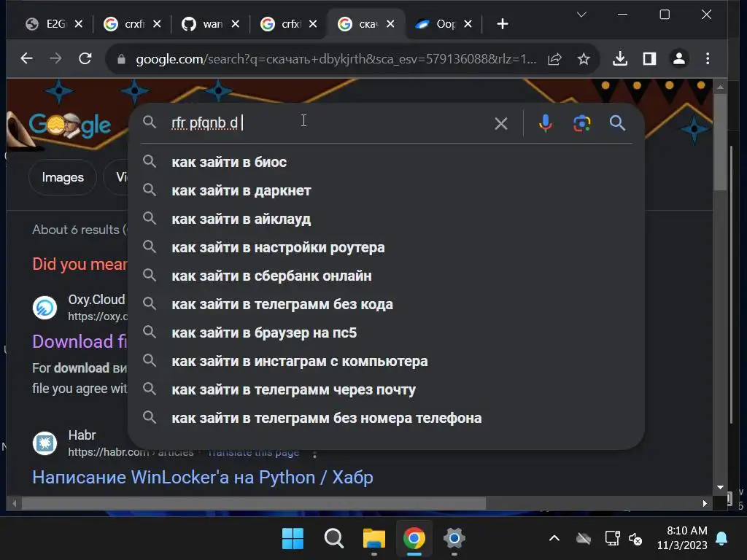This screenshot has width=747, height=560.
Task: Open Chrome three-dot menu
Action: click(708, 58)
